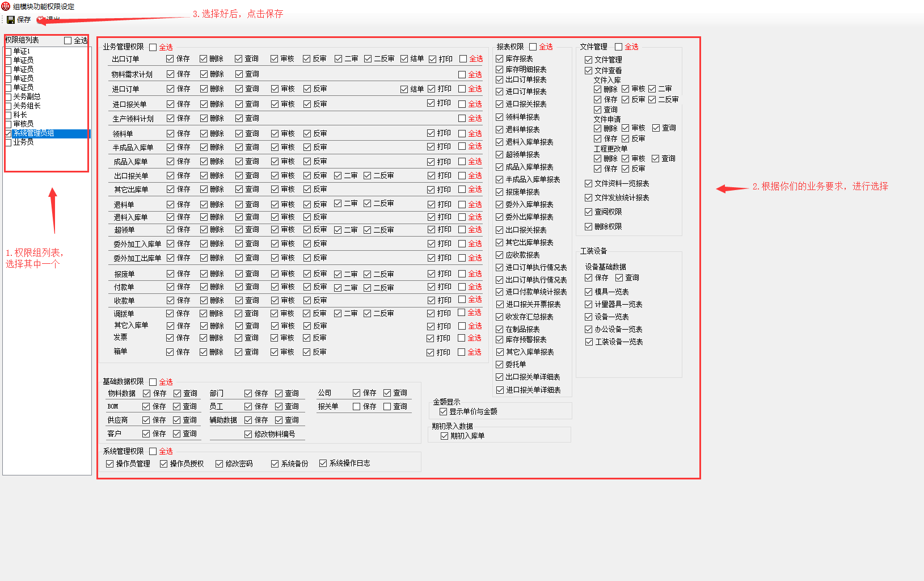The width and height of the screenshot is (924, 581).
Task: Click the Save (保存) floppy disk icon
Action: tap(11, 20)
